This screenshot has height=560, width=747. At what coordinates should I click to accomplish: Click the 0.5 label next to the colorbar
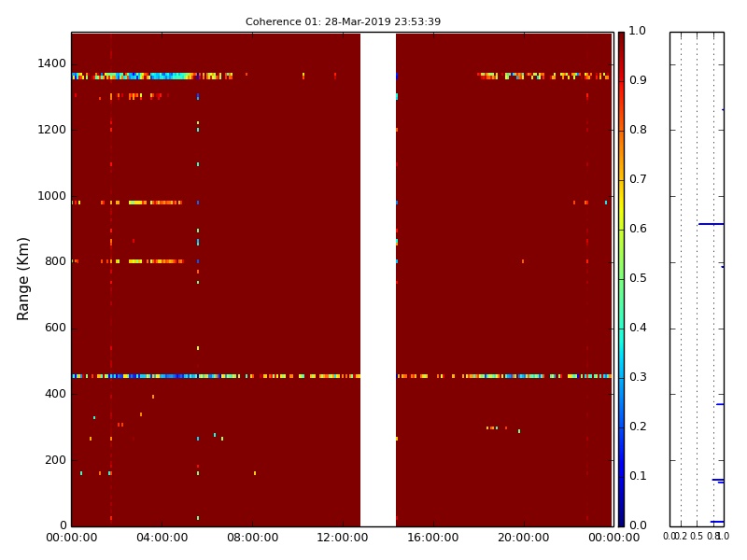[638, 278]
